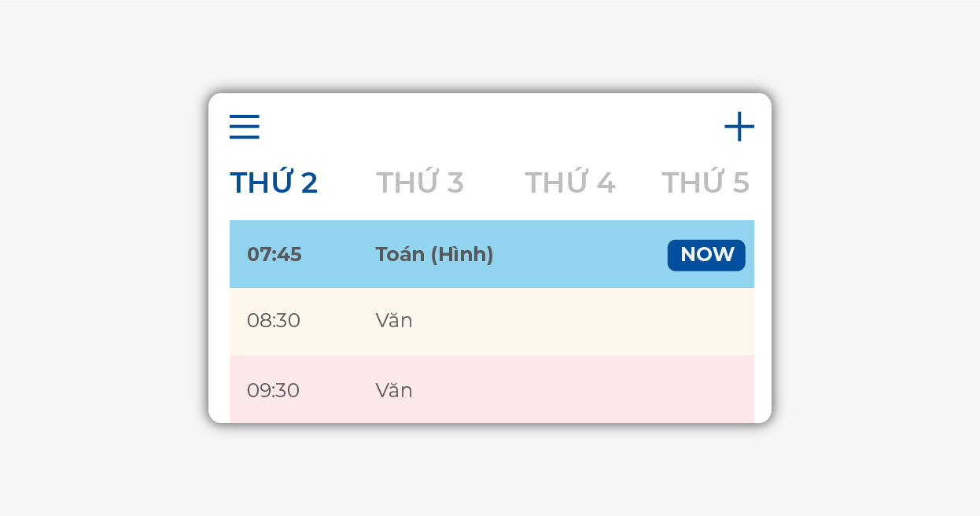Click the 07:45 time label

[x=274, y=255]
